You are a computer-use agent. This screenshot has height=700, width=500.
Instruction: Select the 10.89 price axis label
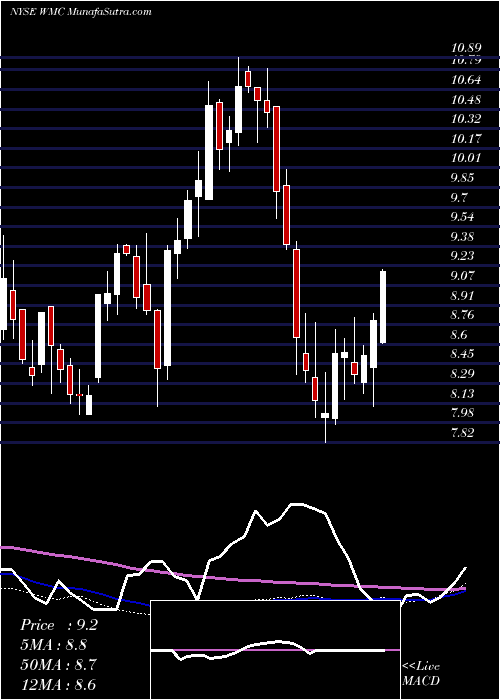pos(466,48)
